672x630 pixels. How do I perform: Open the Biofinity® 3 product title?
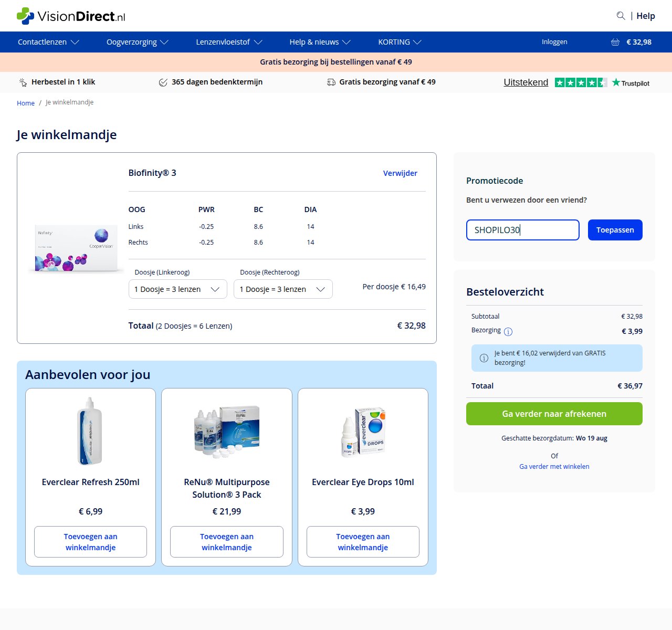(x=152, y=173)
